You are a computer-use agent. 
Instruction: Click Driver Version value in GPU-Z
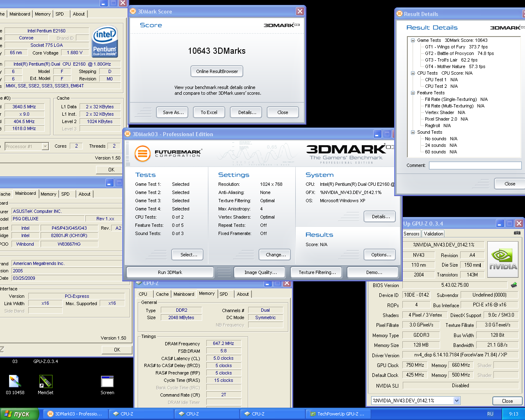(460, 355)
